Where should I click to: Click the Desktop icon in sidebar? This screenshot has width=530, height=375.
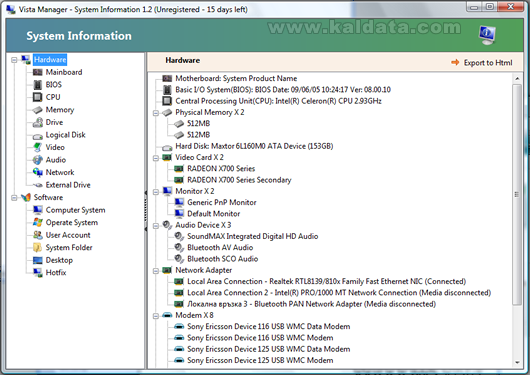click(x=38, y=260)
